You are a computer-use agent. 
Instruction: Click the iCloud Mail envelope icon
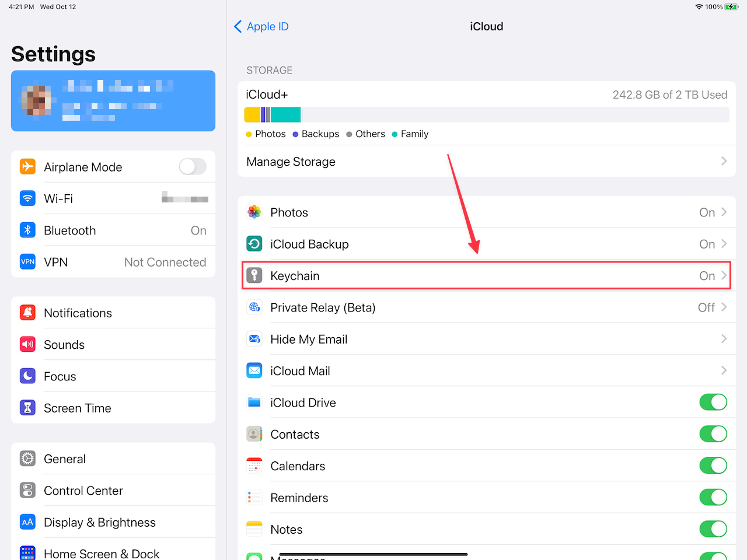pos(254,370)
